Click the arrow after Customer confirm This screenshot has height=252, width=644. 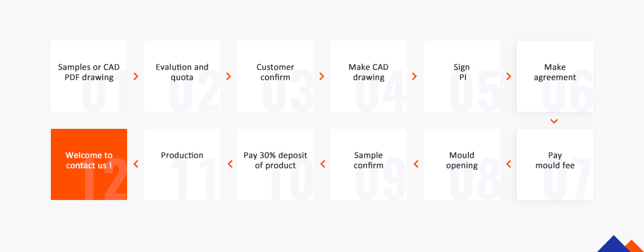point(322,76)
